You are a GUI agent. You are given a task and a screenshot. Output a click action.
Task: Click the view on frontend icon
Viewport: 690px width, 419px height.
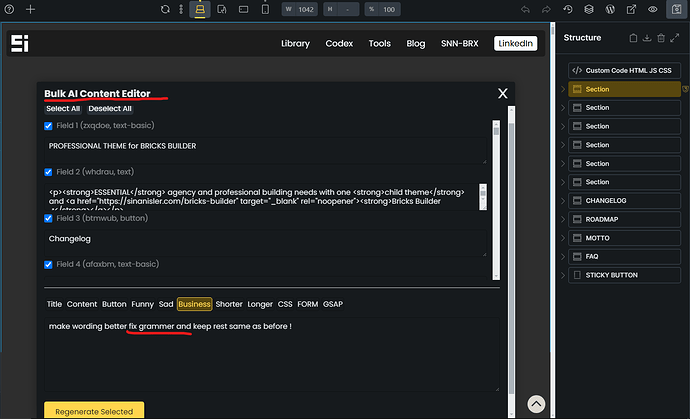pyautogui.click(x=631, y=9)
